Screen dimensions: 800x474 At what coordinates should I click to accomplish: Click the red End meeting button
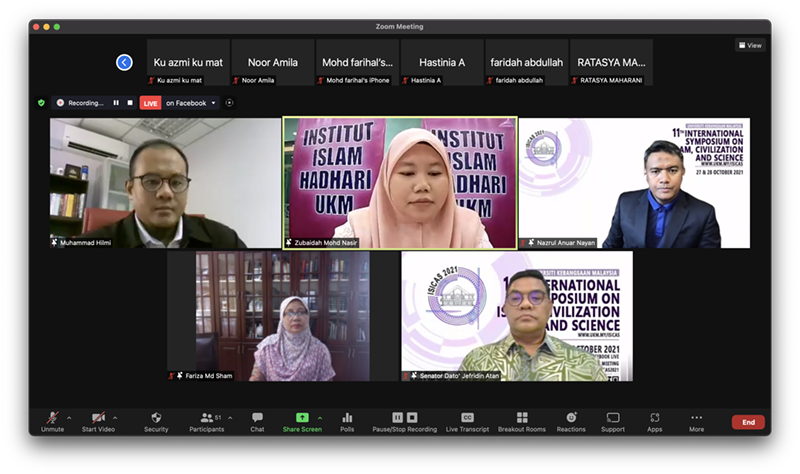pyautogui.click(x=747, y=422)
